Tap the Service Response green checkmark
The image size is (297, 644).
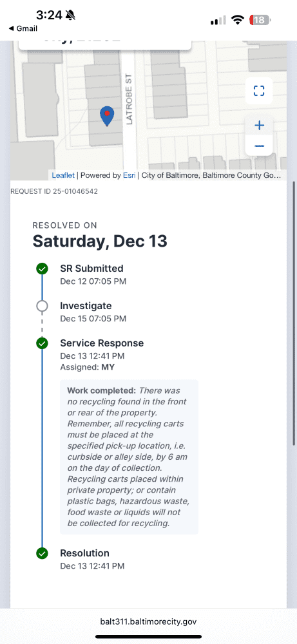tap(42, 343)
